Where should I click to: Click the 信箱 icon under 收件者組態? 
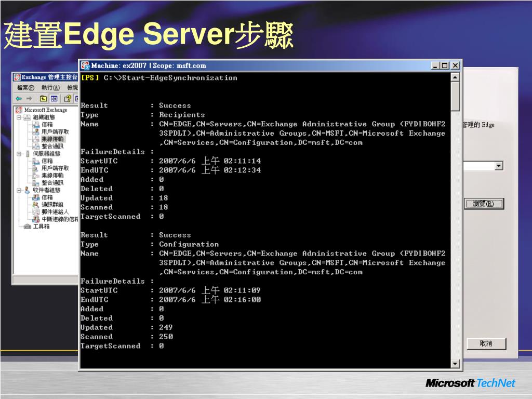tap(36, 197)
